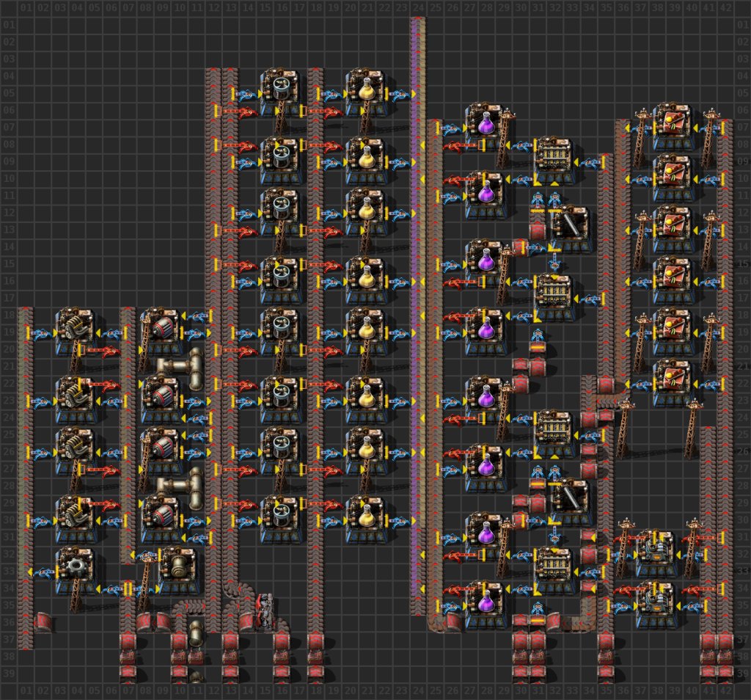This screenshot has height=700, width=751.
Task: Select the yellow science assembler on row 12
Action: coord(367,212)
